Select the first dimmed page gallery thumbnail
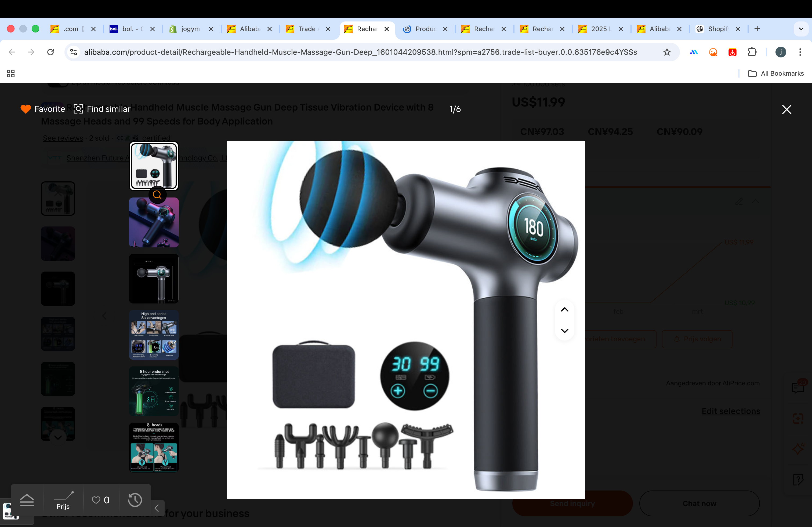 58,198
